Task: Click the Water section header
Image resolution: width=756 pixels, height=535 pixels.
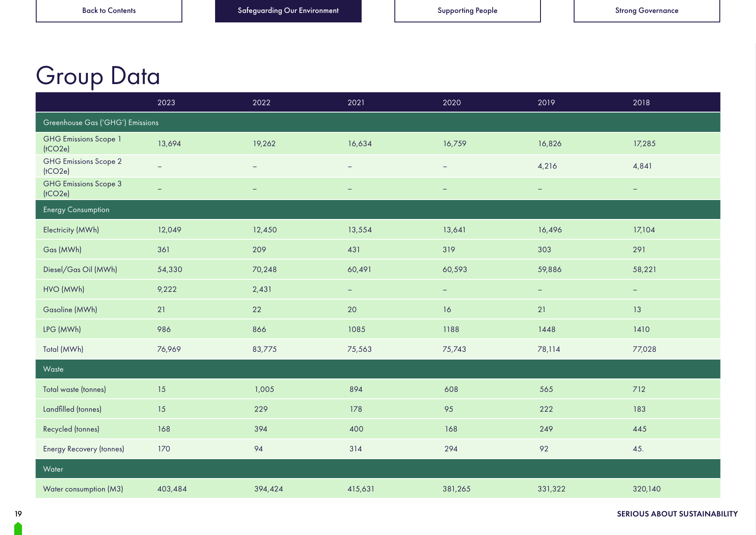Action: (x=378, y=469)
